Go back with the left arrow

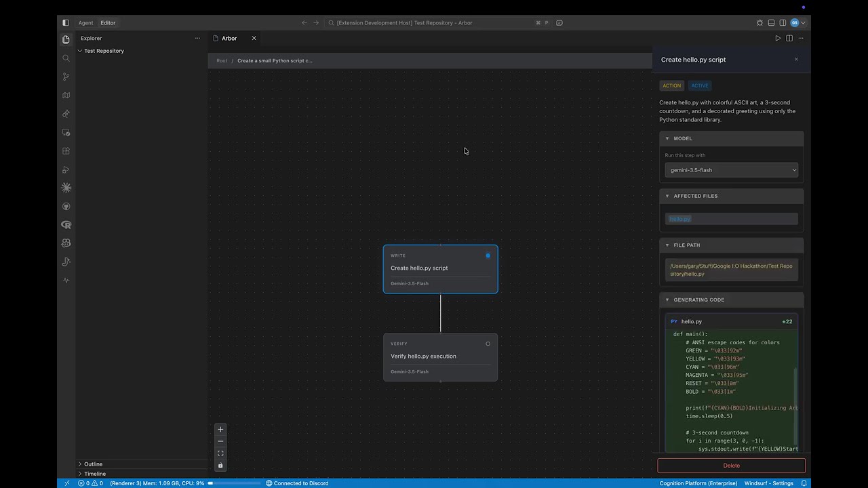[x=304, y=22]
